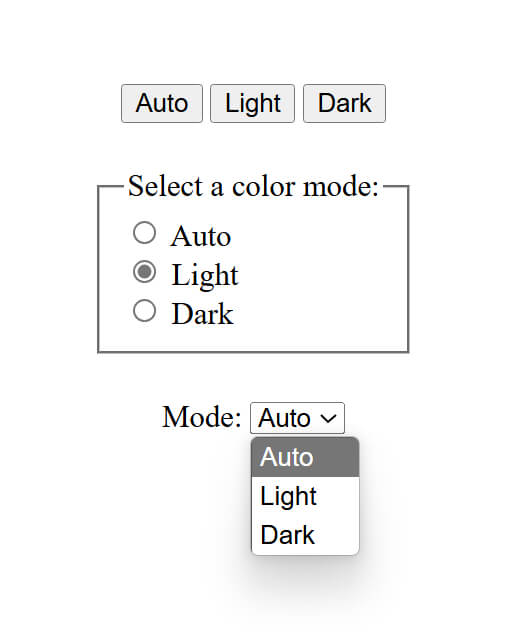Pick highlighted Auto option in dropdown list

(x=305, y=457)
